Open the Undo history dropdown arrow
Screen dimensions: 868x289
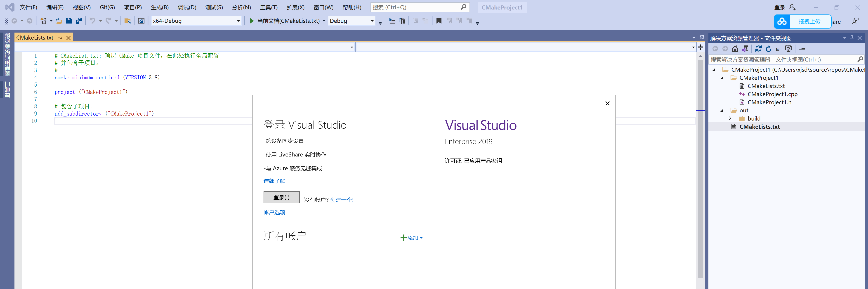(x=100, y=21)
